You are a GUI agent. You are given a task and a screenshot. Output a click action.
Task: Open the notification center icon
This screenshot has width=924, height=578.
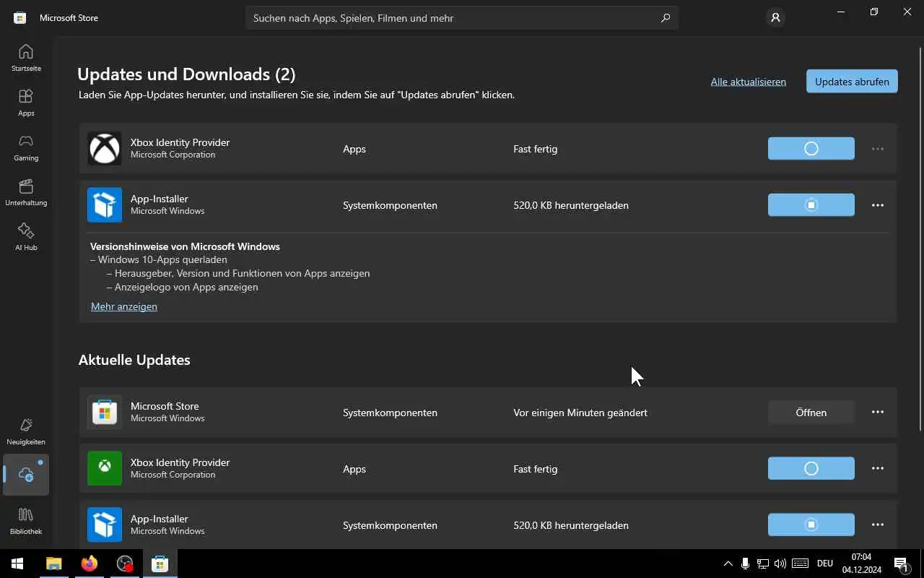(902, 564)
